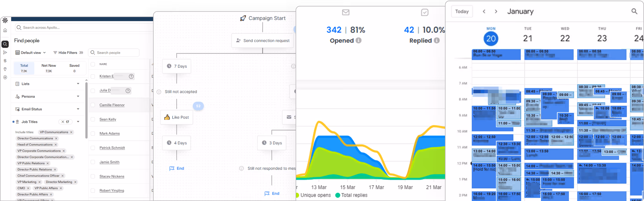Check the box for Camille Fleenor

93,105
